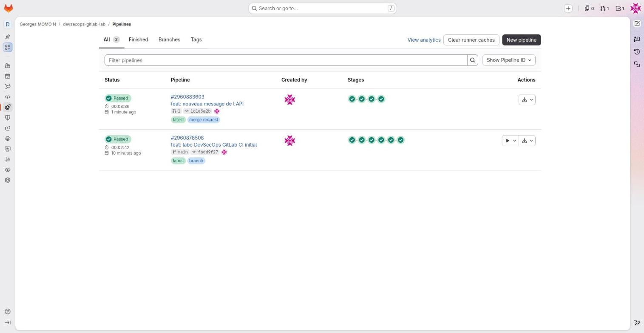The image size is (644, 333).
Task: Open chat history clock icon on right panel
Action: [637, 52]
